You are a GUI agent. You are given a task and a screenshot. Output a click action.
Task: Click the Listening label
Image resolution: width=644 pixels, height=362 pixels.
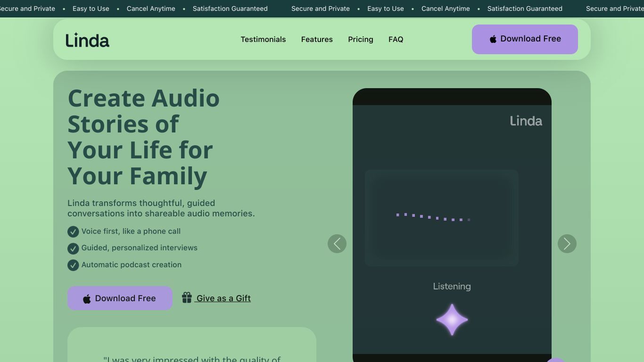tap(452, 287)
